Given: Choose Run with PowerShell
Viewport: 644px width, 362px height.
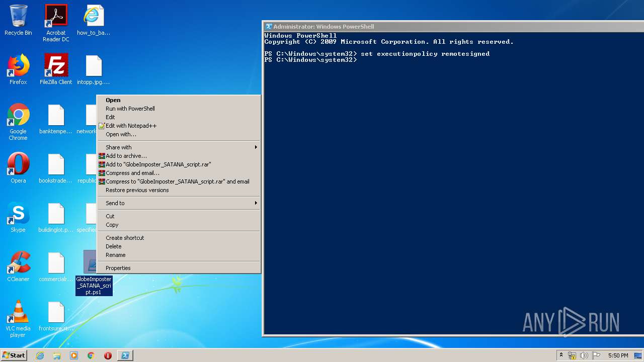Looking at the screenshot, I should (179, 109).
